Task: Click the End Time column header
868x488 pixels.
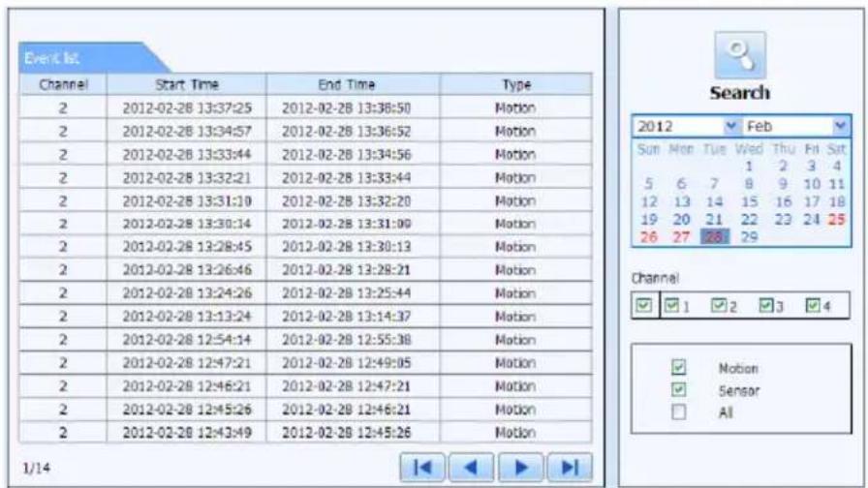Action: click(354, 84)
